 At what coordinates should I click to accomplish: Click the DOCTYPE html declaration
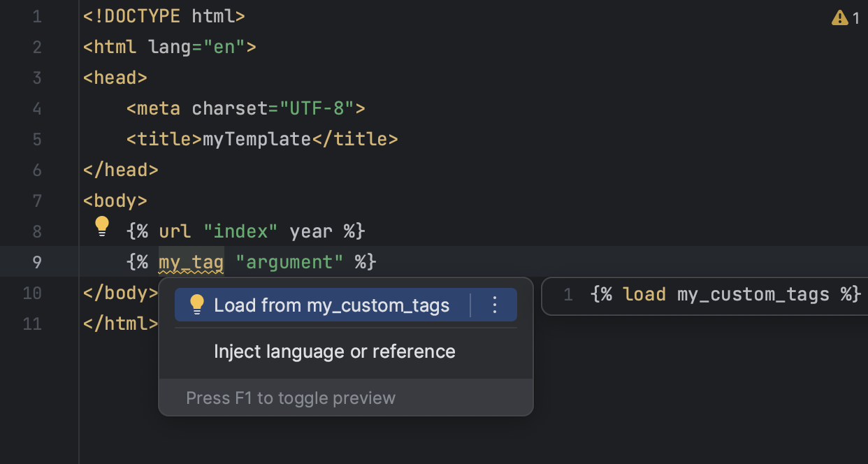pyautogui.click(x=164, y=15)
